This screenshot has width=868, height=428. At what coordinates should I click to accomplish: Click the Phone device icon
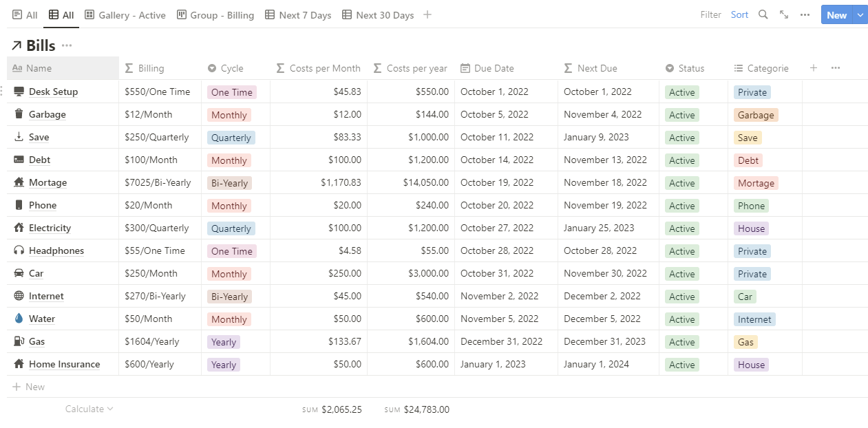click(x=19, y=205)
